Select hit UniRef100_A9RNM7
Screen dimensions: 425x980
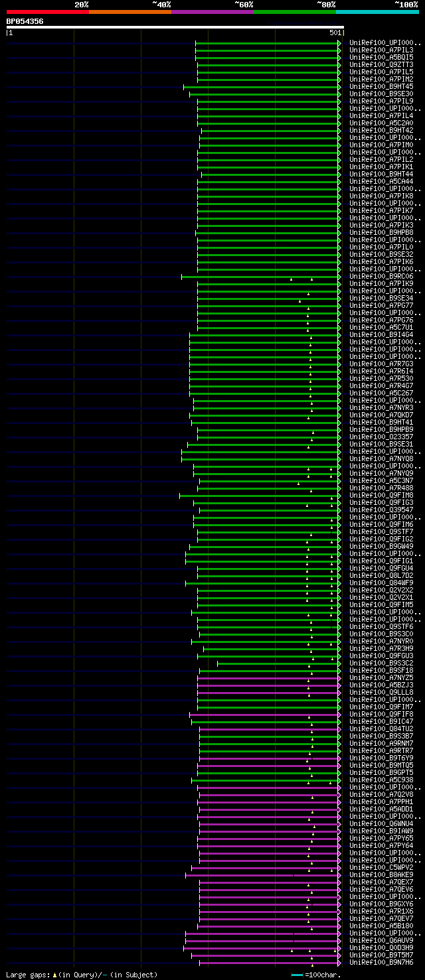(381, 743)
